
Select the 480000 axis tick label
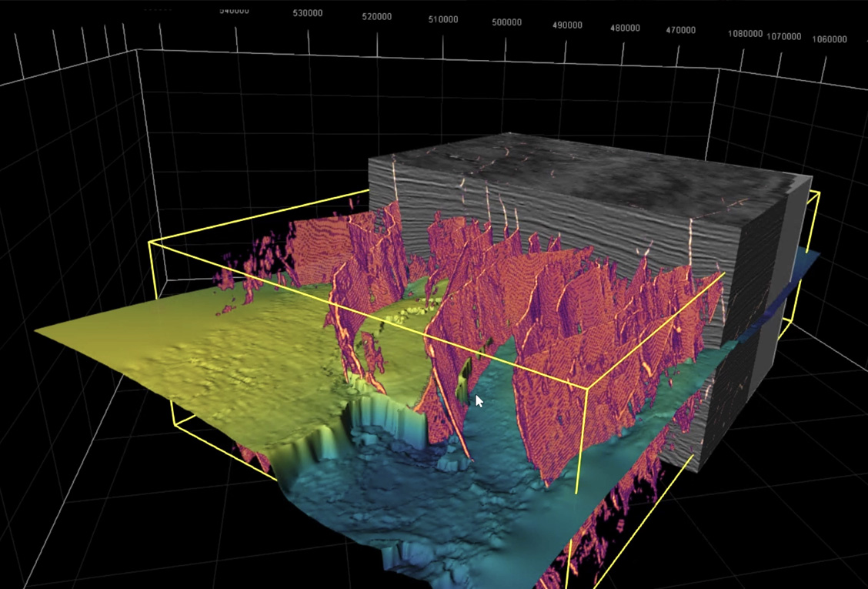pyautogui.click(x=625, y=28)
